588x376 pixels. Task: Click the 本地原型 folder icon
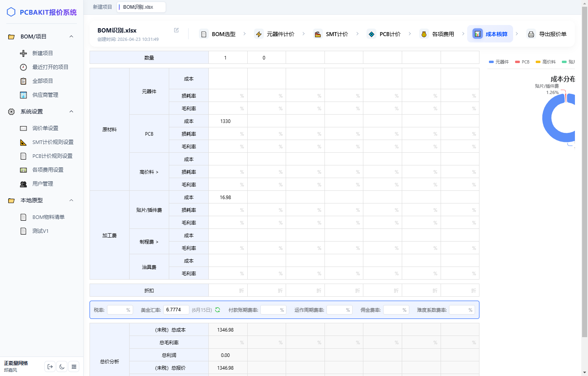tap(11, 200)
